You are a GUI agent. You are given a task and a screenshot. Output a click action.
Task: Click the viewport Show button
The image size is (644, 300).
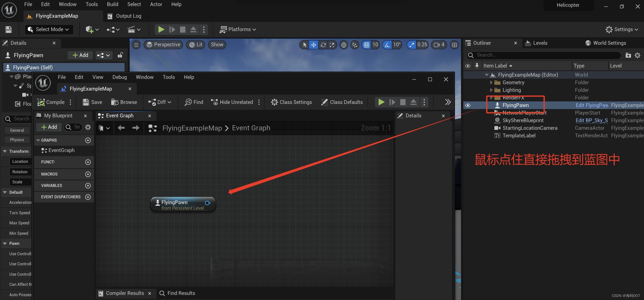[217, 45]
